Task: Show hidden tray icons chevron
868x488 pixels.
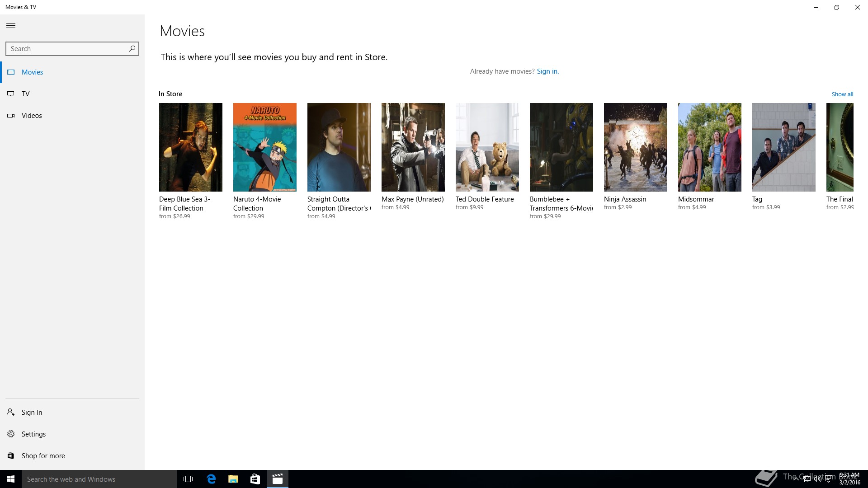Action: click(796, 479)
